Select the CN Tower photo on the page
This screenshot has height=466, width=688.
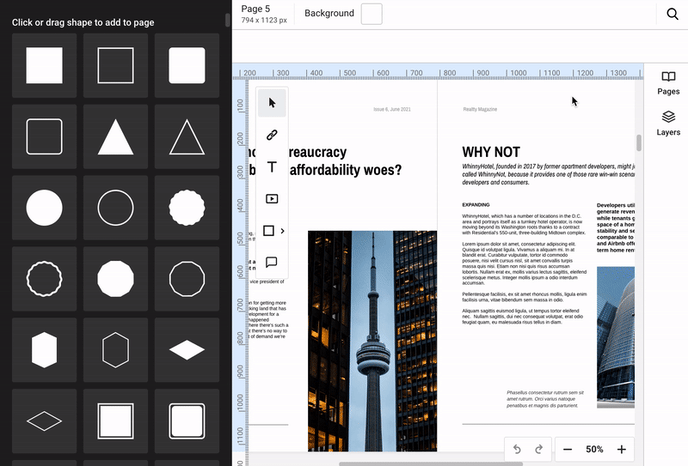tap(372, 341)
